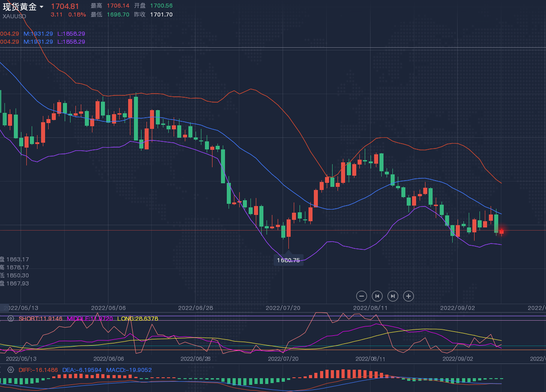
Task: Toggle the SHORT:11.9146 indicator line label
Action: [x=41, y=318]
